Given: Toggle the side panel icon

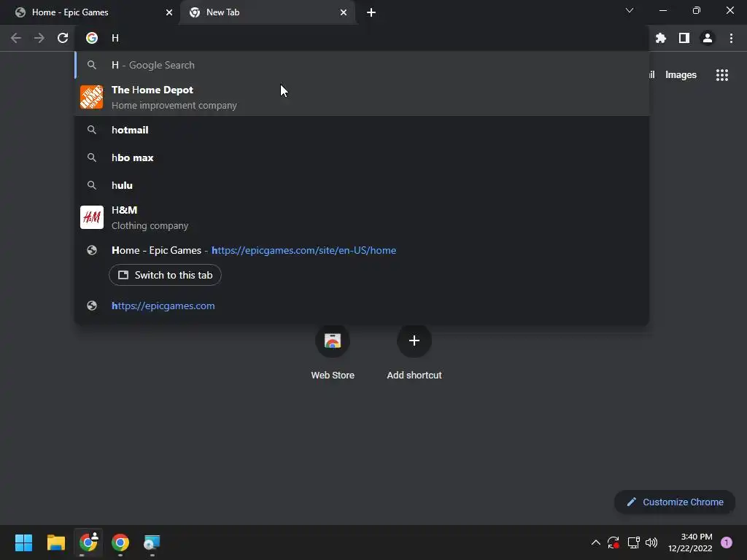Looking at the screenshot, I should (x=684, y=38).
